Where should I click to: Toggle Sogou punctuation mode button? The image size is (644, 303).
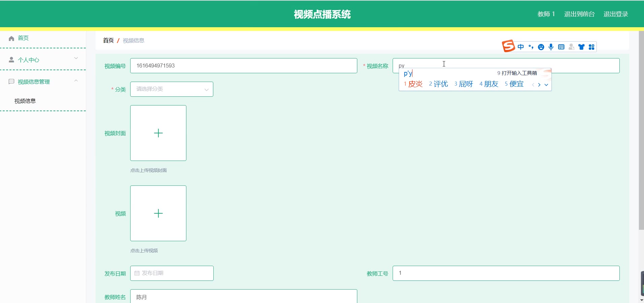click(531, 47)
